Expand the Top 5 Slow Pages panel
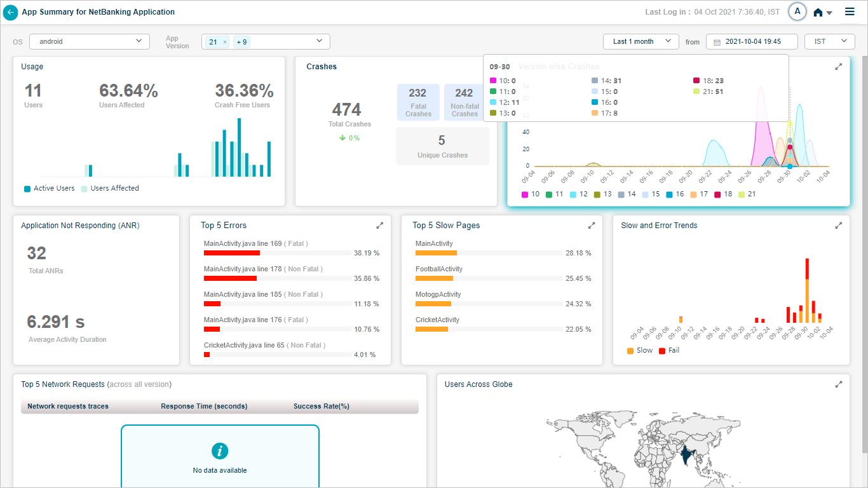Viewport: 868px width, 488px height. [x=592, y=225]
